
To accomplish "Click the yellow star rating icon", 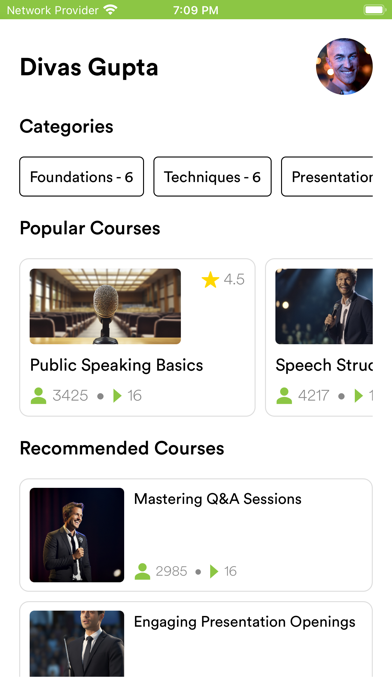I will click(210, 280).
